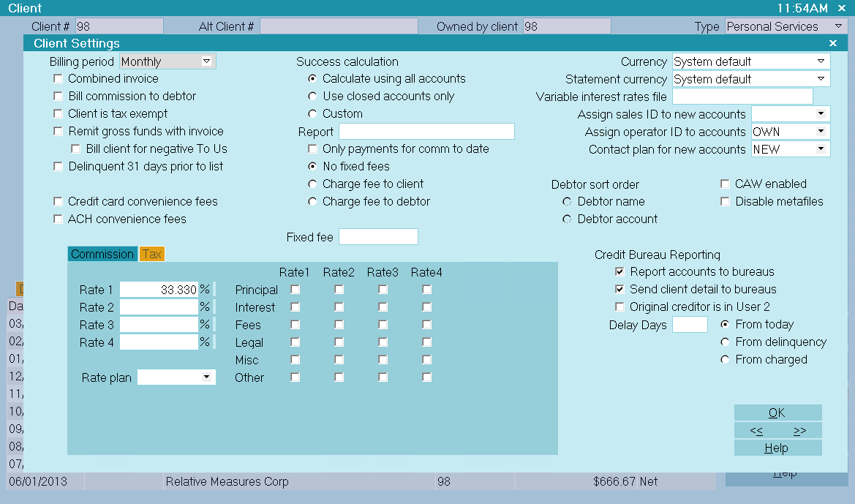Expand Assign operator ID to accounts dropdown

click(821, 131)
